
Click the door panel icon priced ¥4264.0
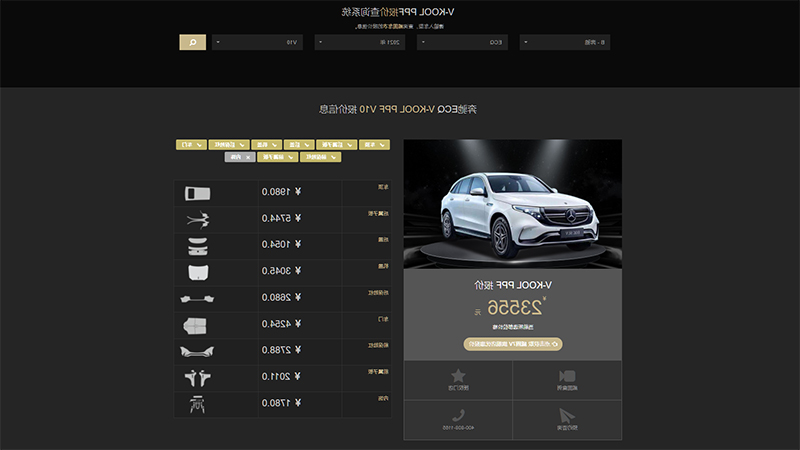(x=195, y=326)
